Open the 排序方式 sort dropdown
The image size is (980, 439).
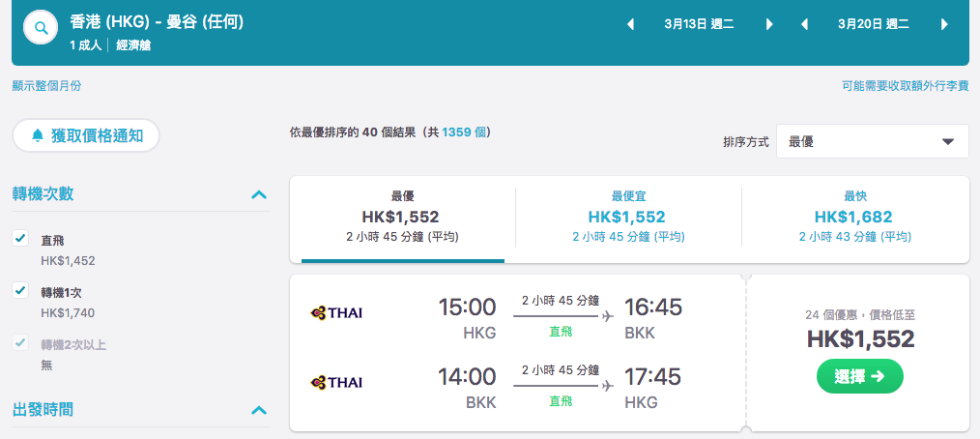pyautogui.click(x=873, y=142)
